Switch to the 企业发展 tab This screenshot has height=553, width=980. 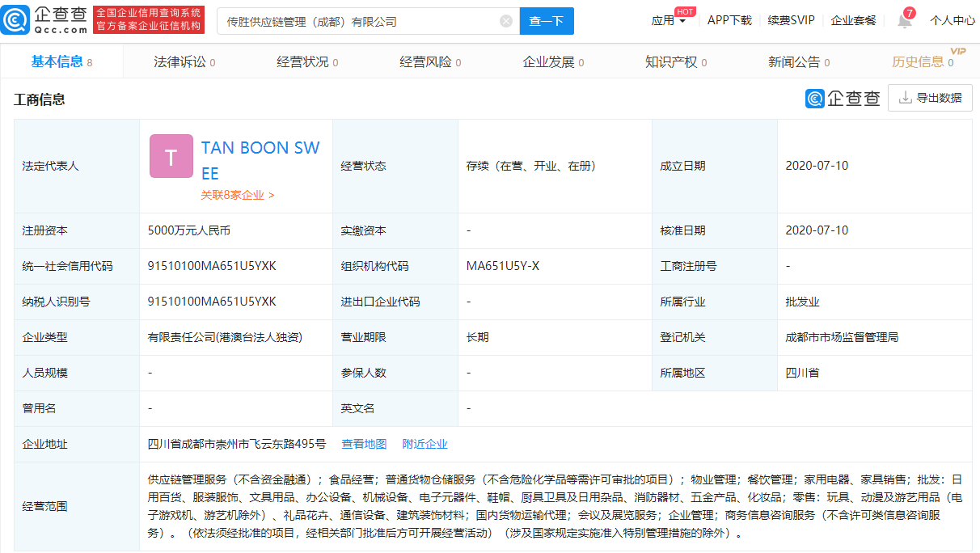pyautogui.click(x=553, y=61)
